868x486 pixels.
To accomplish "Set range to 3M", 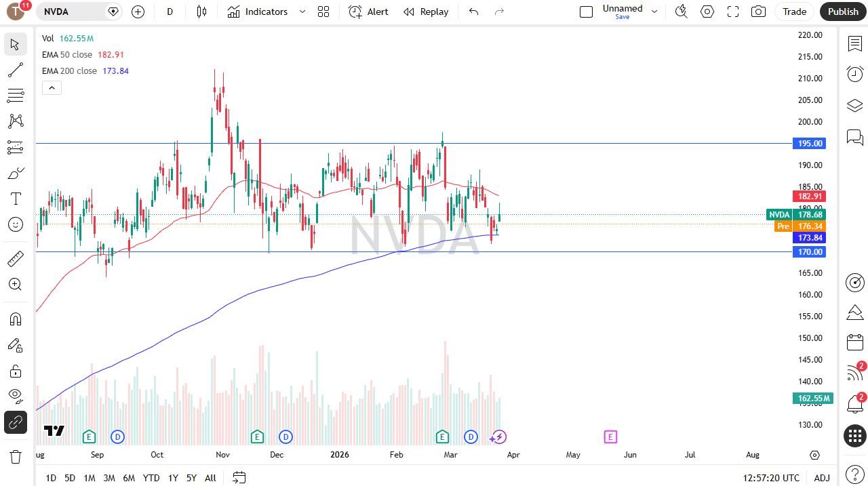I will (x=109, y=478).
